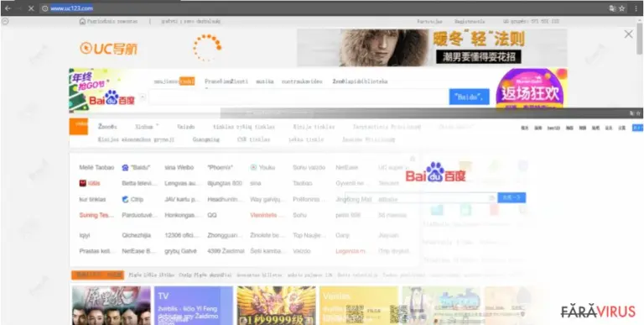Click the overlay Baidu search field
This screenshot has height=325, width=644.
tap(421, 198)
